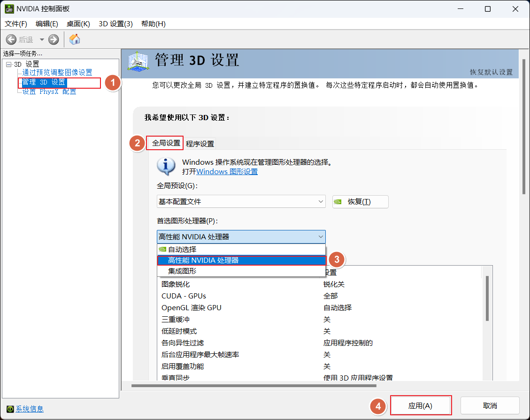This screenshot has width=530, height=420.
Task: Open the 全局预设 dropdown
Action: 241,202
